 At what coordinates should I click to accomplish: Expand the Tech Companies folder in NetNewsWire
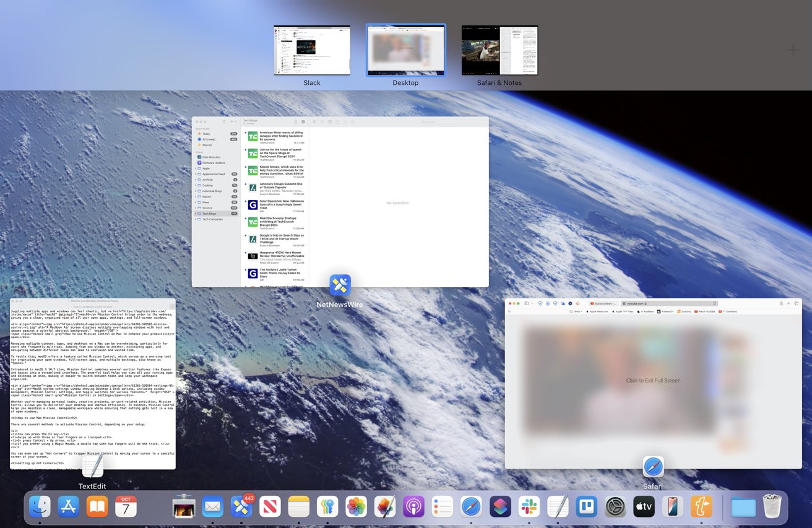click(x=196, y=219)
